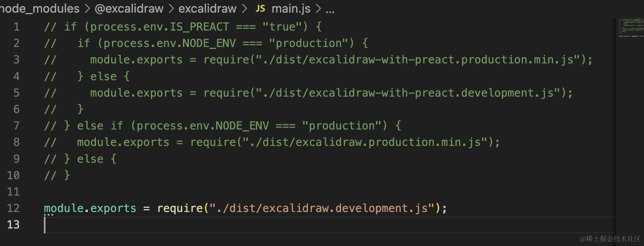
Task: Open the @excalidraw breadcrumb segment
Action: pos(129,8)
